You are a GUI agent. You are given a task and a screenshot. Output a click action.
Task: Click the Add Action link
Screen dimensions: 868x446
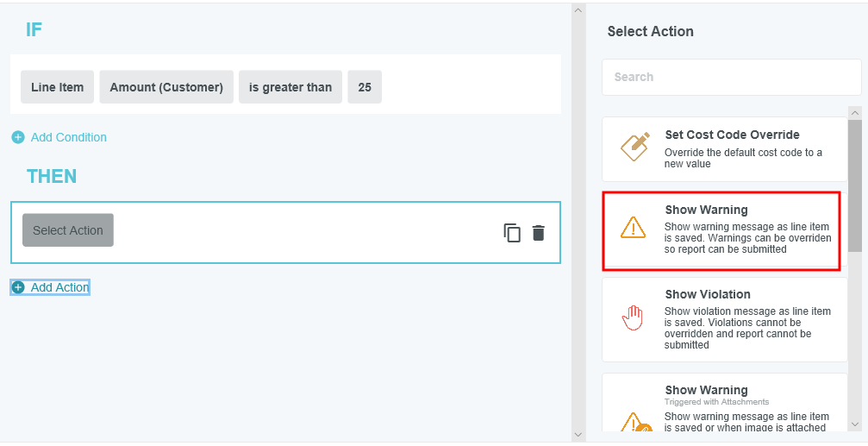tap(60, 287)
